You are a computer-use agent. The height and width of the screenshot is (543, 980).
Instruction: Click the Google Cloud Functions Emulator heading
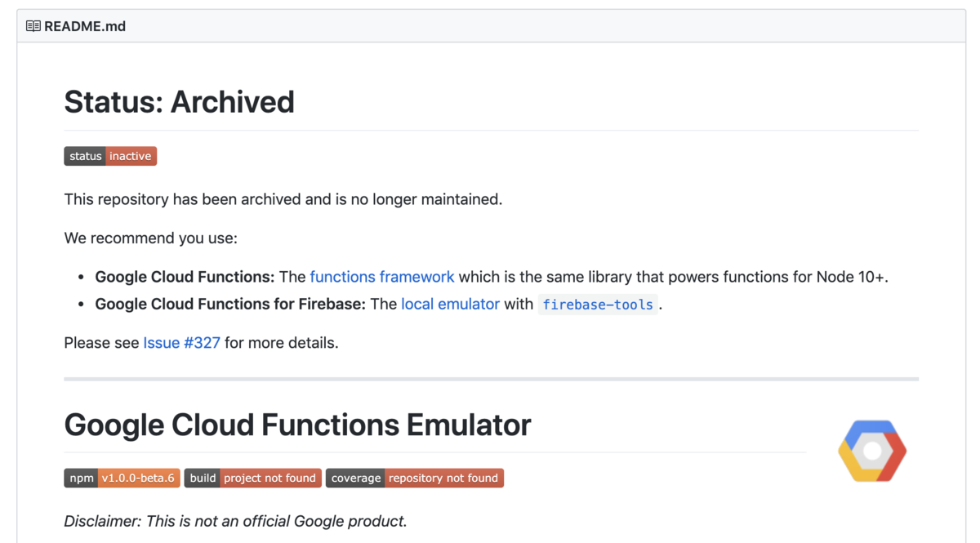[x=297, y=425]
